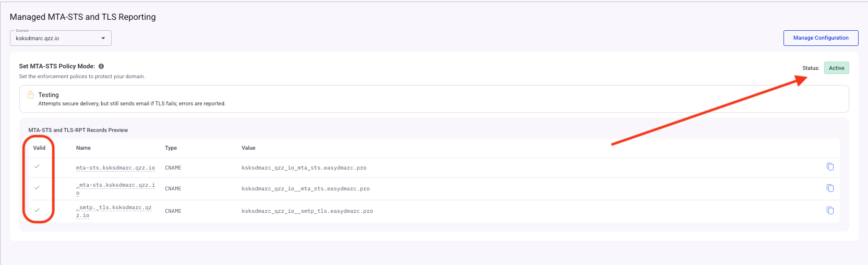
Task: Click the valid checkmark for _mta-sts record
Action: pyautogui.click(x=37, y=187)
